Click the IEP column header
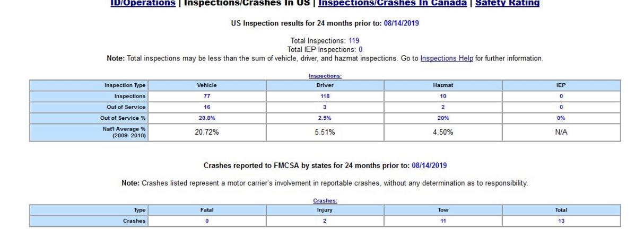The height and width of the screenshot is (238, 644). [561, 85]
